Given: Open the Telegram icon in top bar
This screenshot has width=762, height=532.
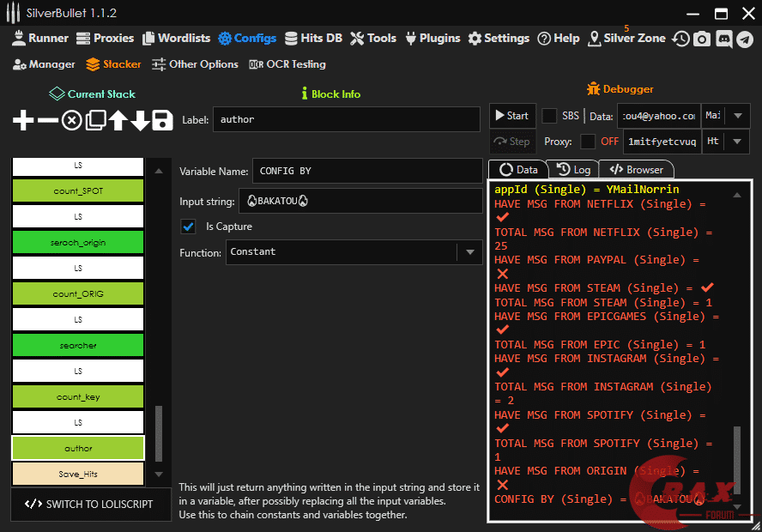Looking at the screenshot, I should point(744,39).
